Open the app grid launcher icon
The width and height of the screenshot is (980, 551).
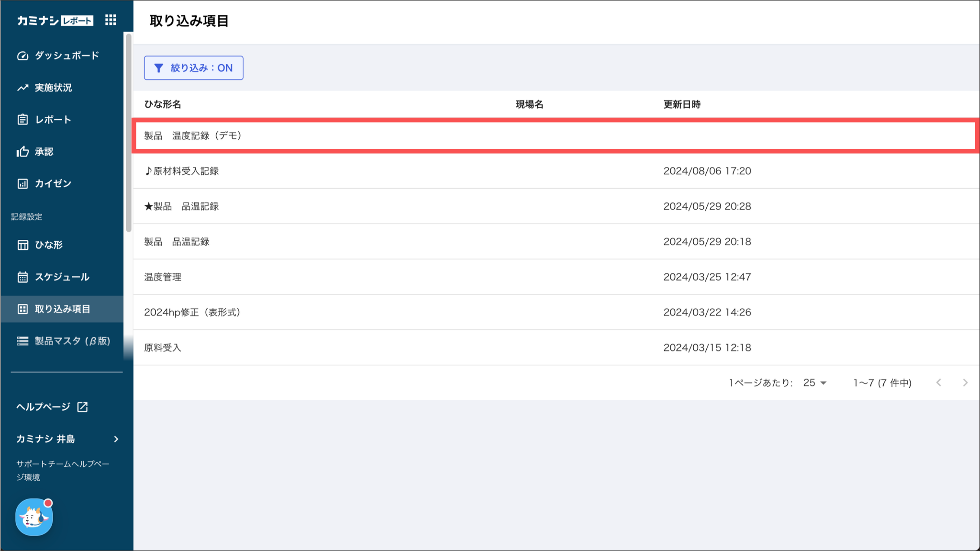pyautogui.click(x=111, y=20)
